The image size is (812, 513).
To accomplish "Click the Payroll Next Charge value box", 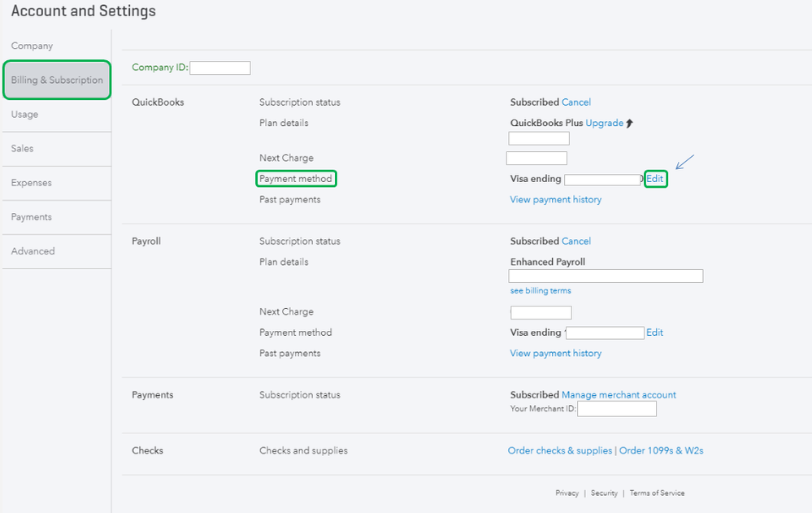I will (541, 312).
